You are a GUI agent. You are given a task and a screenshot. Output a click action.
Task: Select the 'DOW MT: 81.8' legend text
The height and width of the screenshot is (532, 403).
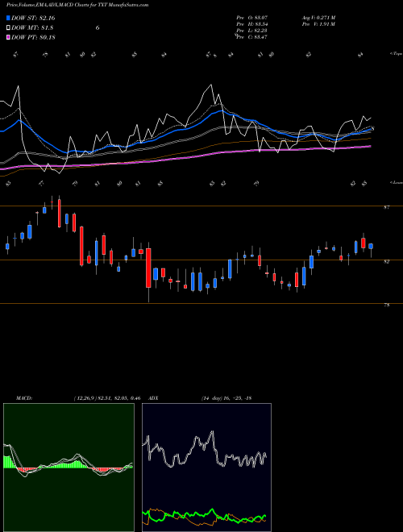pos(32,28)
